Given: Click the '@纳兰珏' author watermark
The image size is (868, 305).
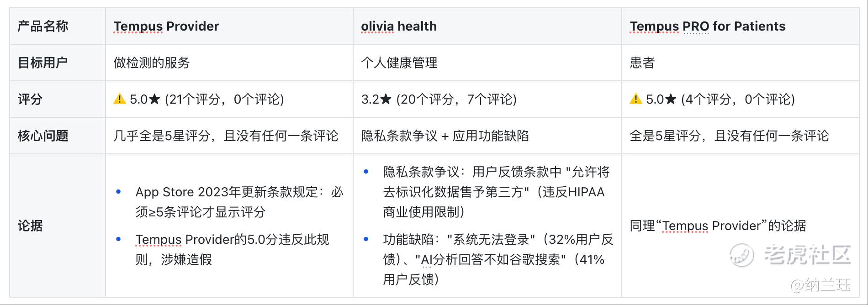Looking at the screenshot, I should click(x=820, y=285).
